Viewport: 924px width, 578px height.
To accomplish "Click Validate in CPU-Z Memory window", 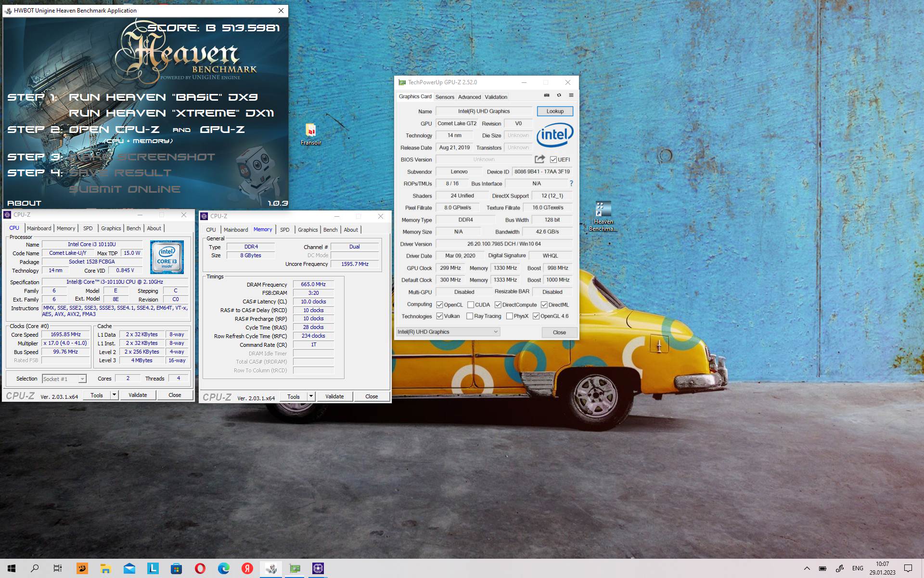I will click(x=334, y=396).
